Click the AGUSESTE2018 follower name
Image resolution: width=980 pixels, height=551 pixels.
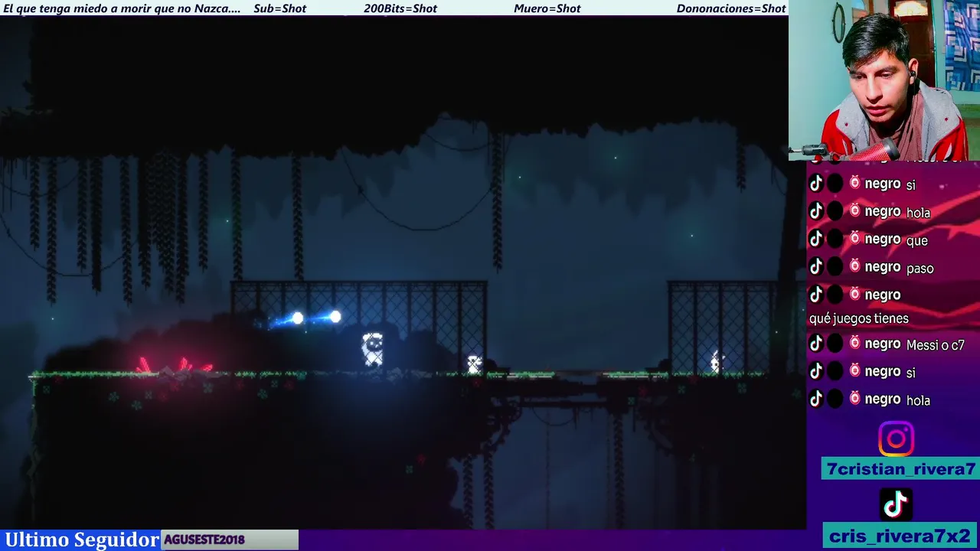tap(204, 540)
